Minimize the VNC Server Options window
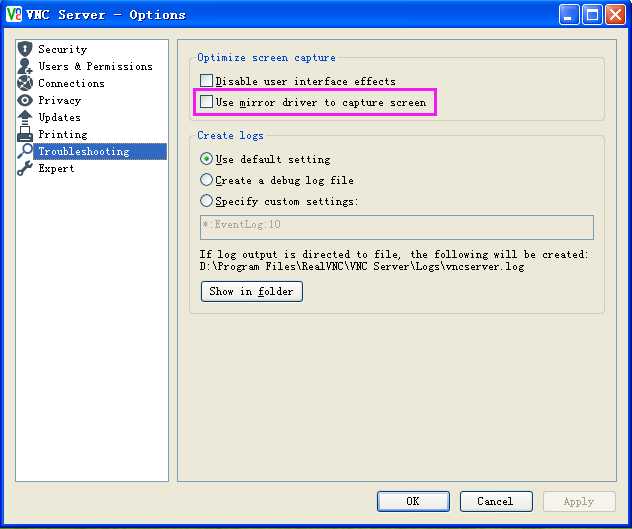 pyautogui.click(x=569, y=15)
